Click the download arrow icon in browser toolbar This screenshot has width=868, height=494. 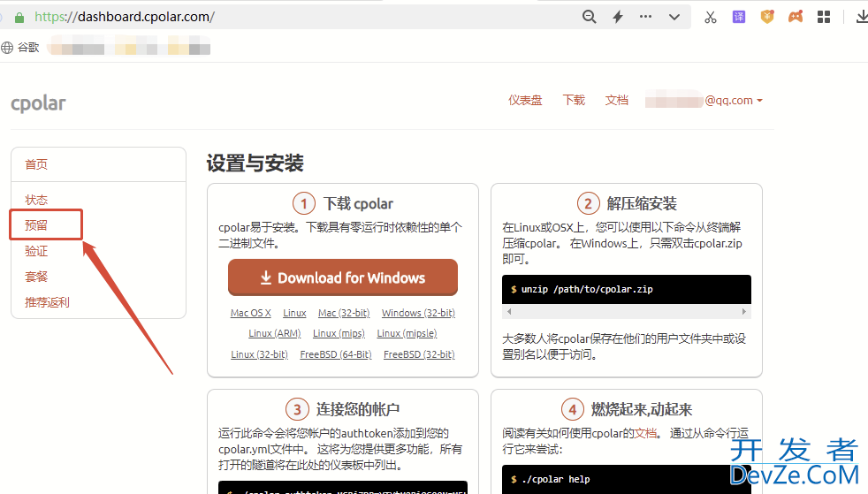point(862,17)
